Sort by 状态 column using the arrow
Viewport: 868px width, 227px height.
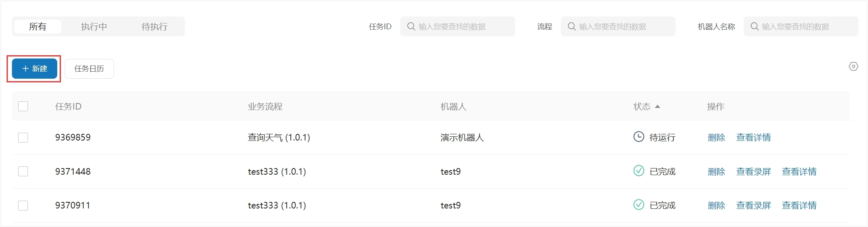[657, 106]
